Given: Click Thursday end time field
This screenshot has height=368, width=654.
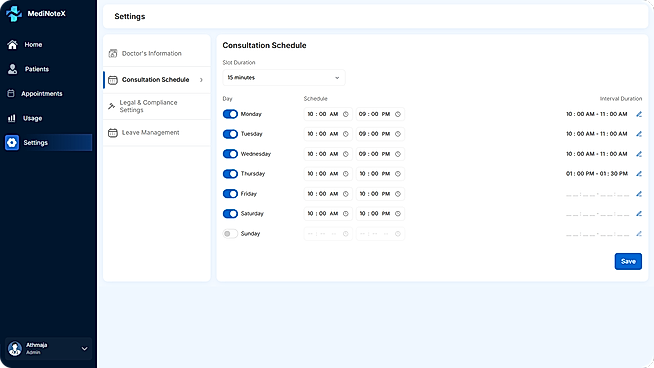Looking at the screenshot, I should pos(380,174).
